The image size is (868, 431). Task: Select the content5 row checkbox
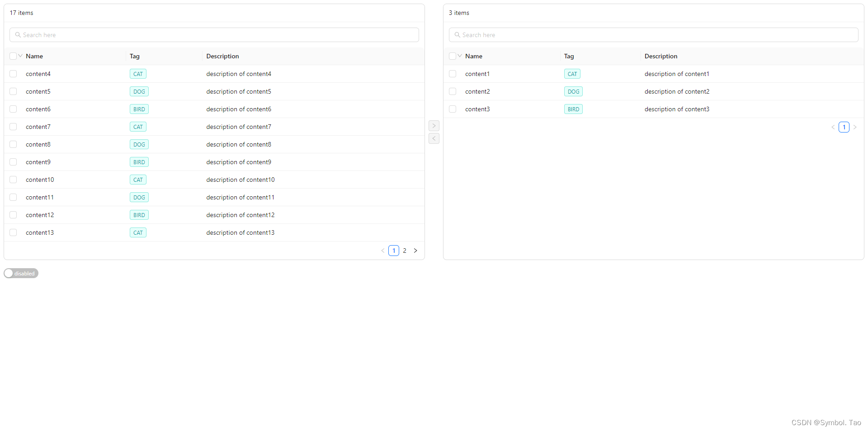coord(13,91)
